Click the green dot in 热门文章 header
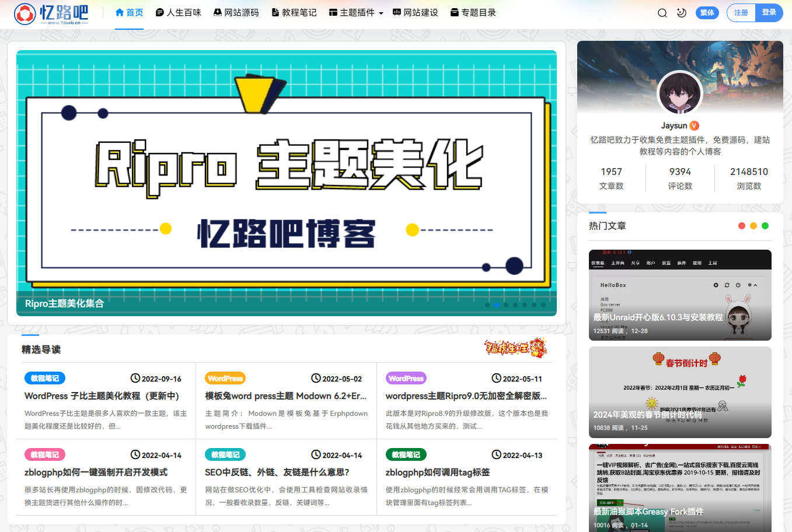This screenshot has width=792, height=532. pos(765,226)
